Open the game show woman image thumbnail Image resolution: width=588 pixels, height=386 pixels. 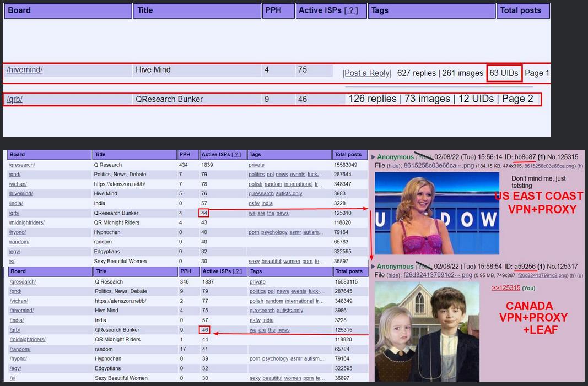pyautogui.click(x=437, y=213)
